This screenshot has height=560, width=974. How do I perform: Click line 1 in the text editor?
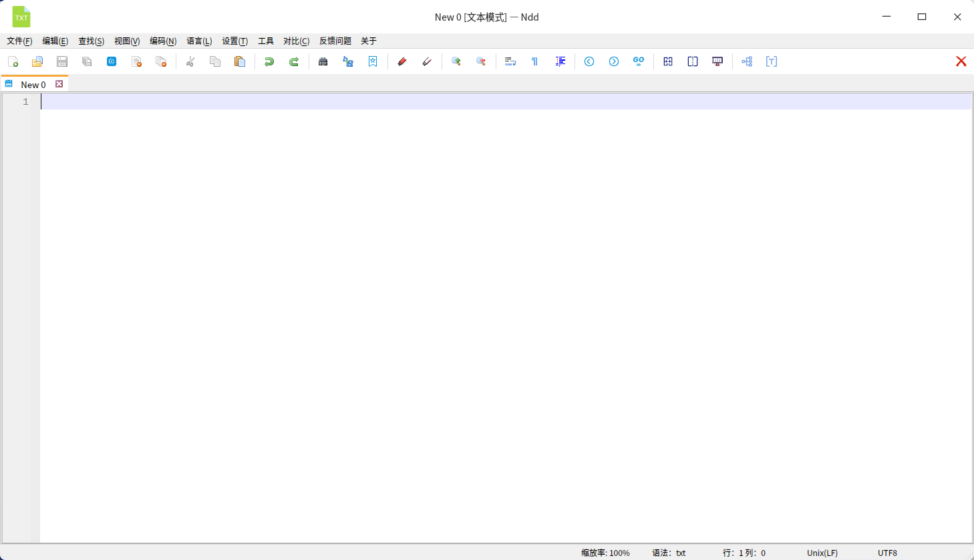[x=468, y=101]
